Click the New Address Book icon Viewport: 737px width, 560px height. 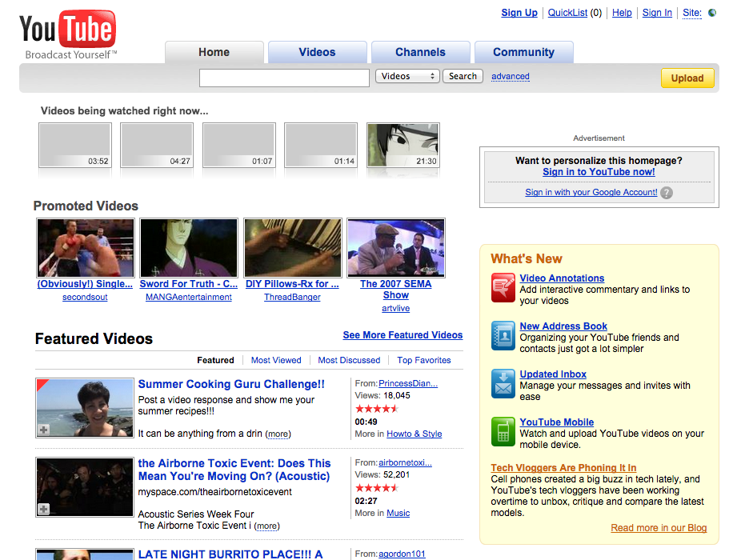coord(503,335)
